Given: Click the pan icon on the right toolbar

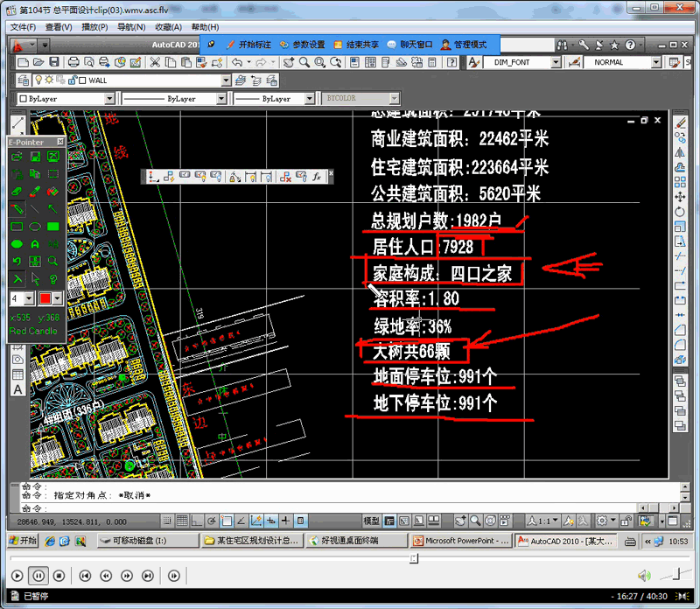Looking at the screenshot, I should coord(679,196).
